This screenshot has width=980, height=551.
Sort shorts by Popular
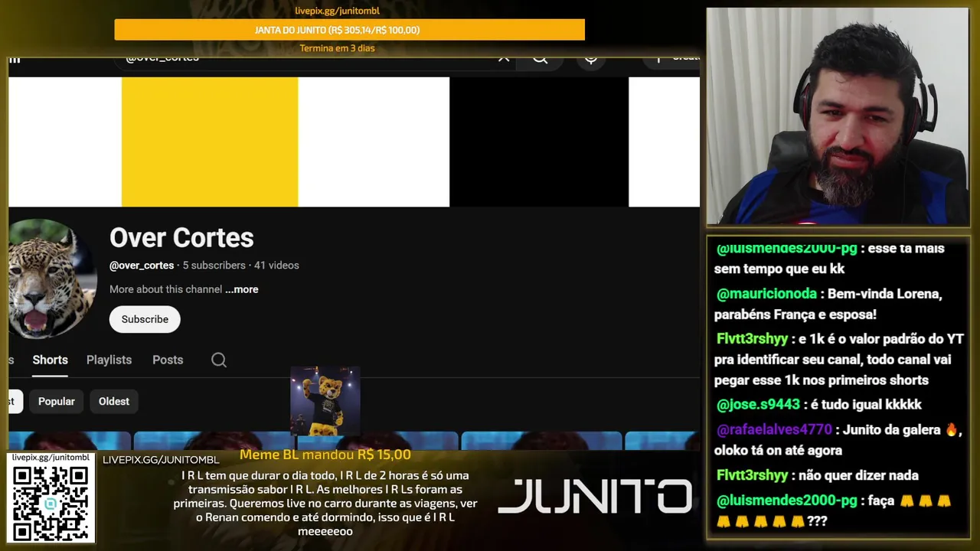57,401
